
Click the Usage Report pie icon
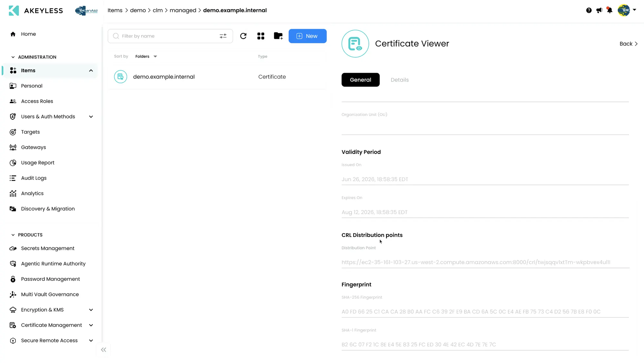(x=13, y=163)
